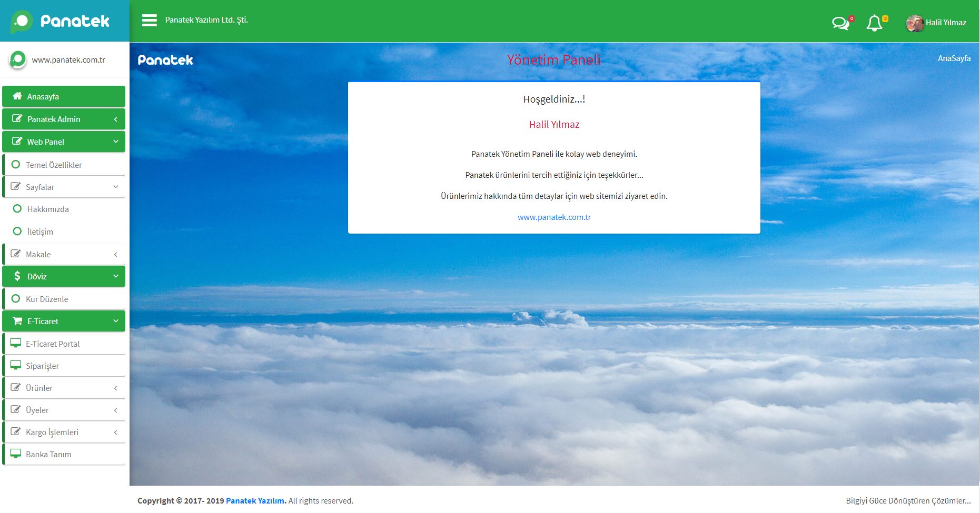Image resolution: width=980 pixels, height=513 pixels.
Task: Follow the www.panatek.com.tr link in welcome card
Action: pyautogui.click(x=554, y=217)
